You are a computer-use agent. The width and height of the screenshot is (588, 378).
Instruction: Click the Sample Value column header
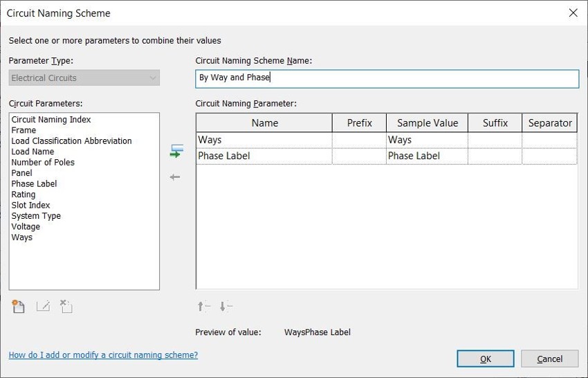click(427, 123)
